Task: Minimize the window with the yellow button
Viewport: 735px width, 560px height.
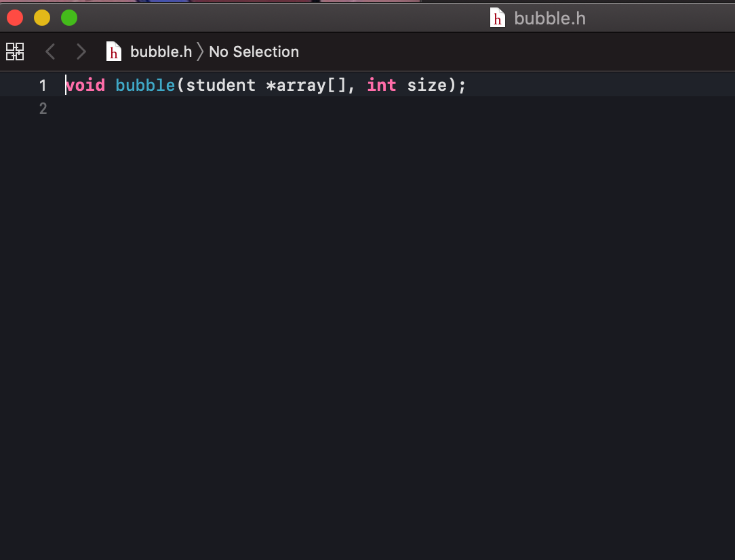Action: [41, 18]
